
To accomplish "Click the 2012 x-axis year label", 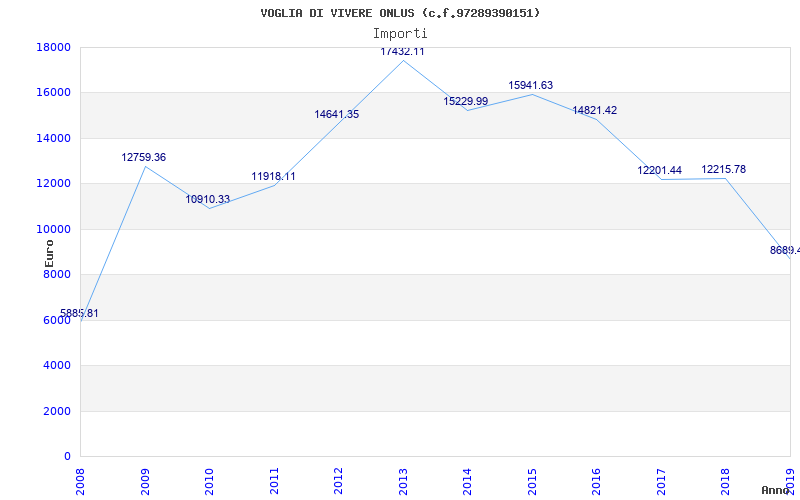I will coord(338,482).
